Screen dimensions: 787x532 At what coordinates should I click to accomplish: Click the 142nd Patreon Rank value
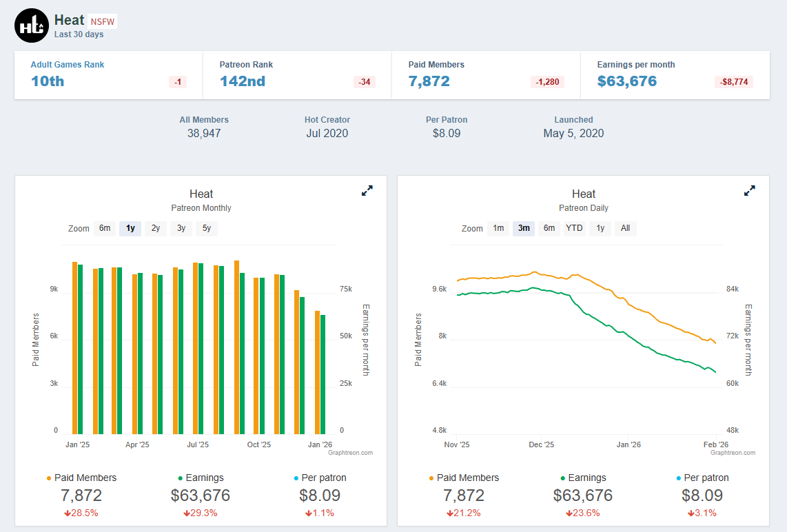coord(243,81)
